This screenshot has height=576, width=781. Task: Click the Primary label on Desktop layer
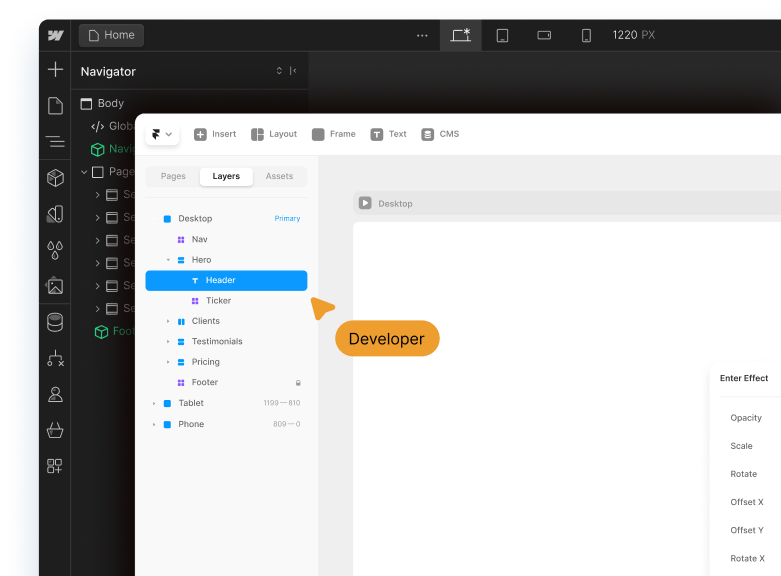[x=287, y=219]
